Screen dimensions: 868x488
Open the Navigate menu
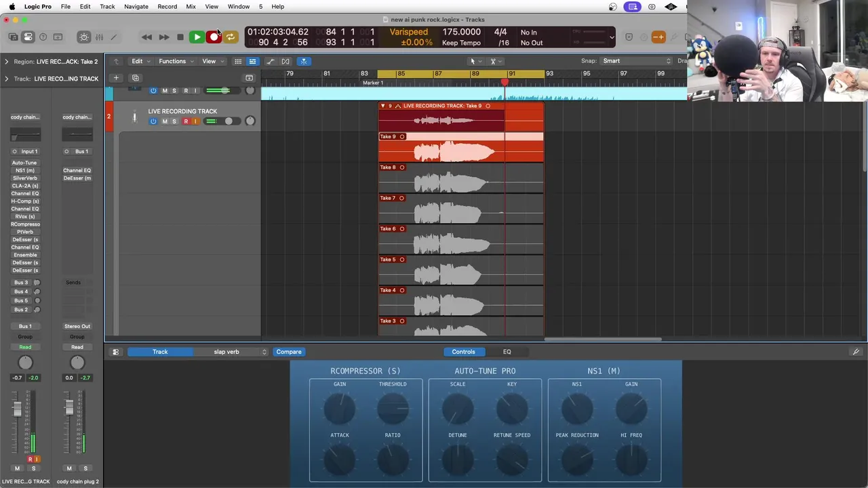coord(136,7)
